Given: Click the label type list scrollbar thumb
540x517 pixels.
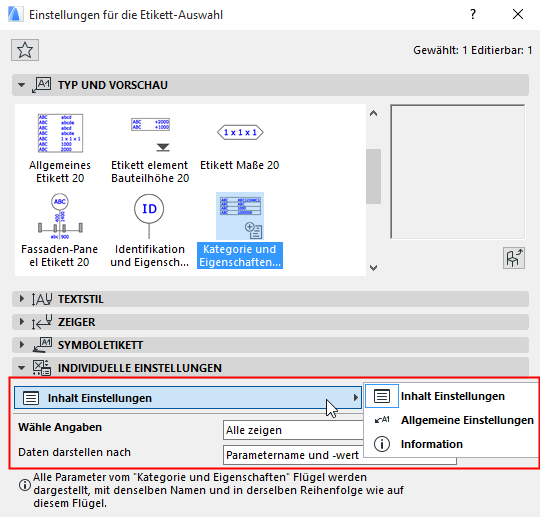Looking at the screenshot, I should pos(373,176).
